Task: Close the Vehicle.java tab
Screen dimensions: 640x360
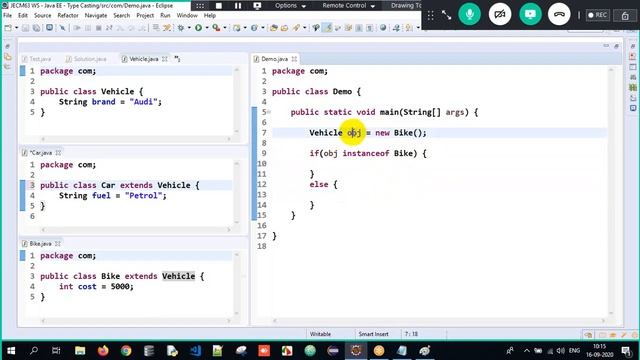Action: pyautogui.click(x=164, y=59)
